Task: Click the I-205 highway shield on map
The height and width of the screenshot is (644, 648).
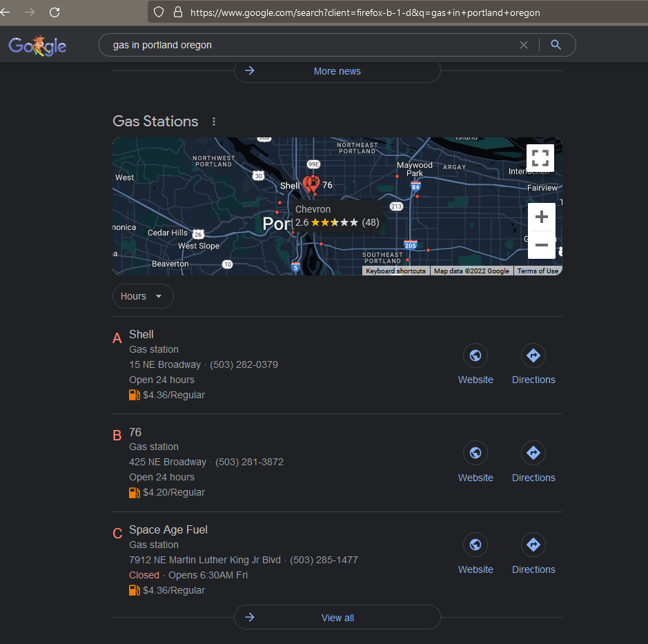Action: [x=411, y=245]
